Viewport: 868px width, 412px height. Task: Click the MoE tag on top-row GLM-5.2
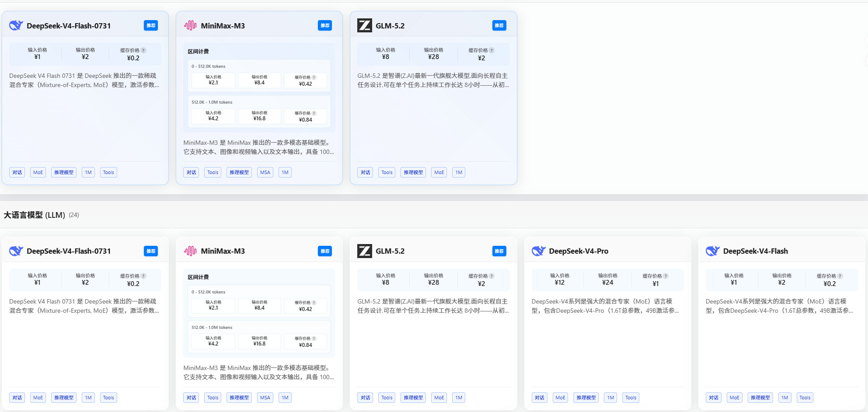[x=439, y=172]
